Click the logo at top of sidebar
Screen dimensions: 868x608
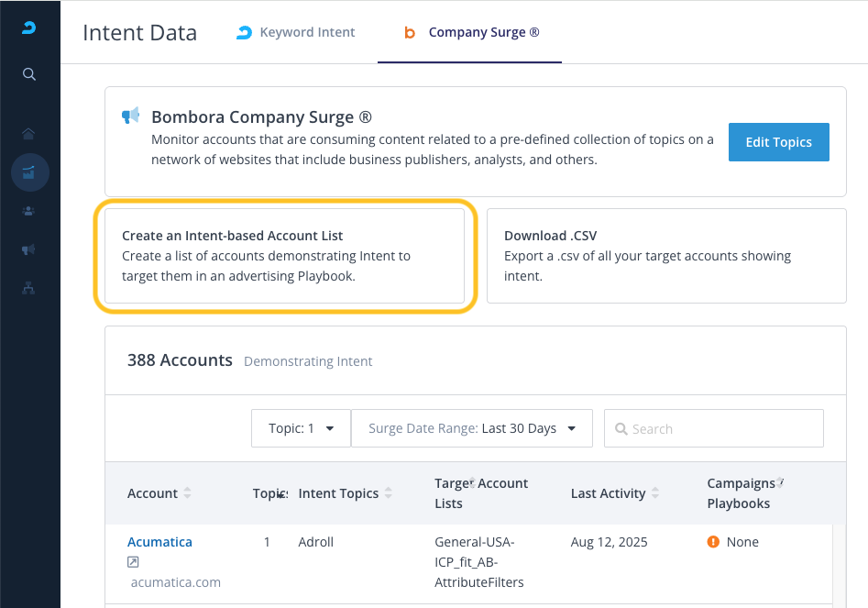tap(29, 28)
